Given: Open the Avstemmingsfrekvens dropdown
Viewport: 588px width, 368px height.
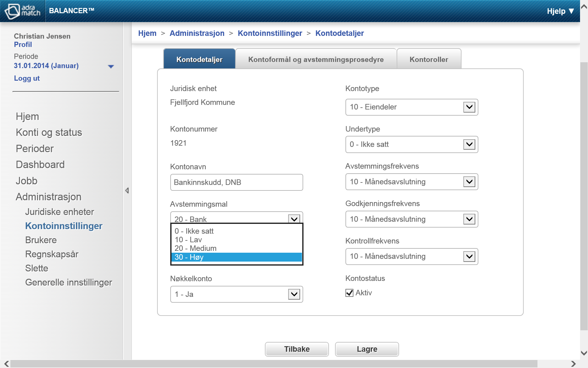Looking at the screenshot, I should 412,182.
